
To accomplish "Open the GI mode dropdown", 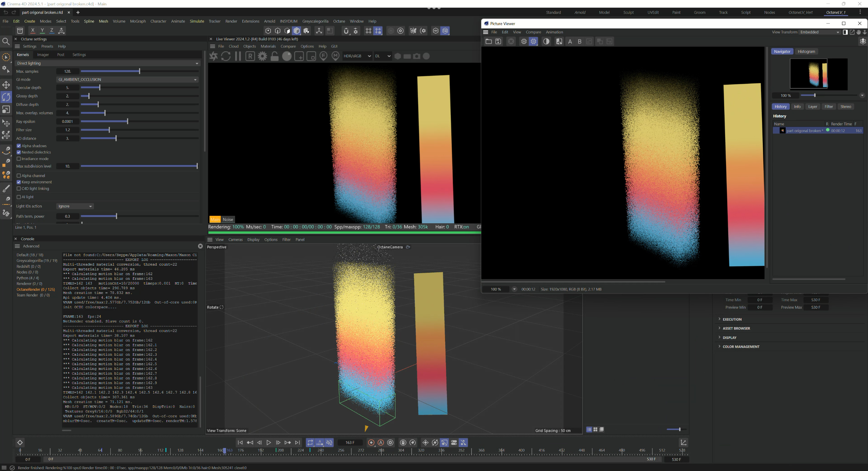I will [x=127, y=79].
